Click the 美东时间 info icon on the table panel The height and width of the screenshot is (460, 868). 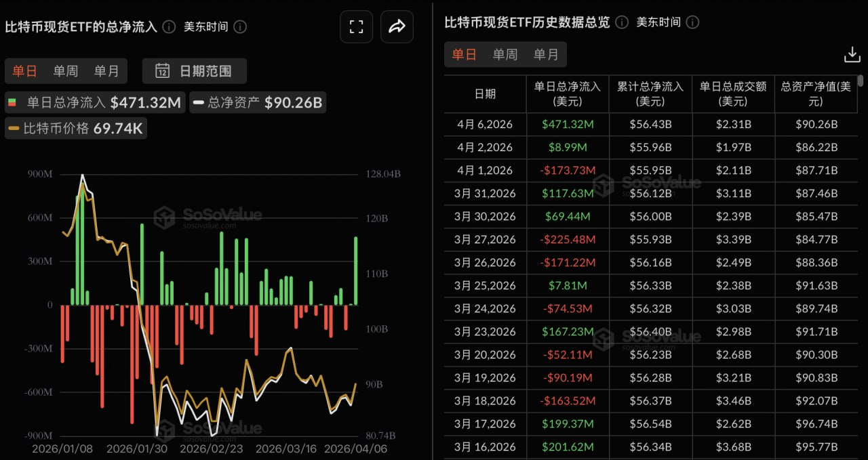coord(692,22)
